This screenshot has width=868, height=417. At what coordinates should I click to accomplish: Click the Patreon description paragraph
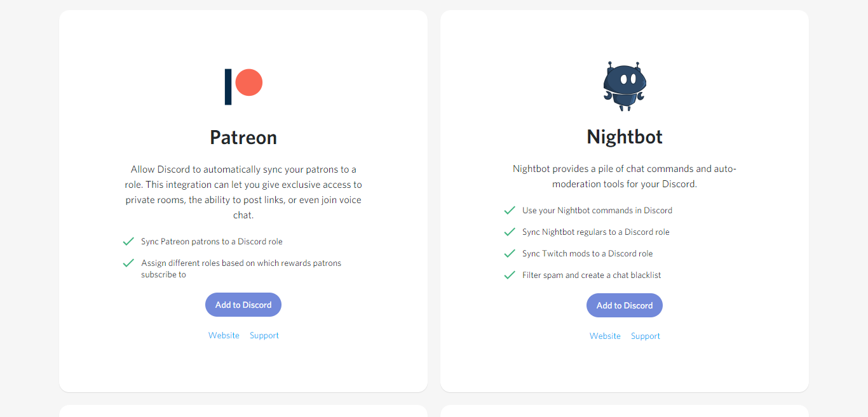243,192
